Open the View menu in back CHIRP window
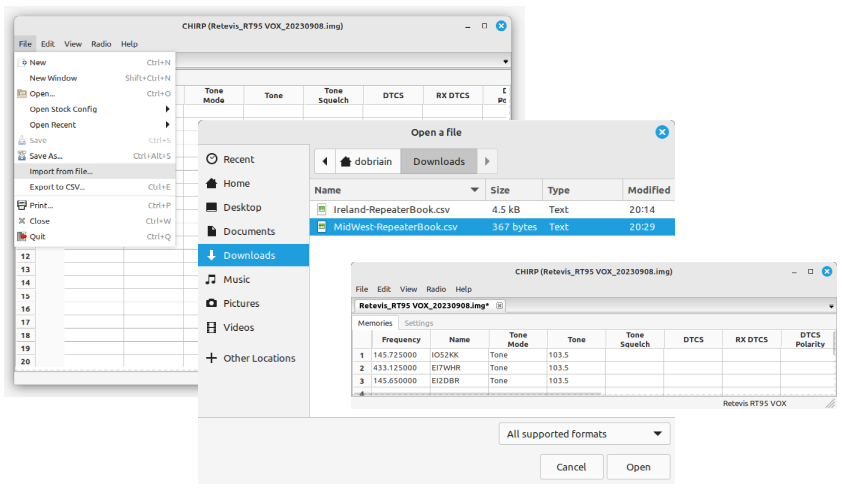The width and height of the screenshot is (842, 490). click(73, 44)
